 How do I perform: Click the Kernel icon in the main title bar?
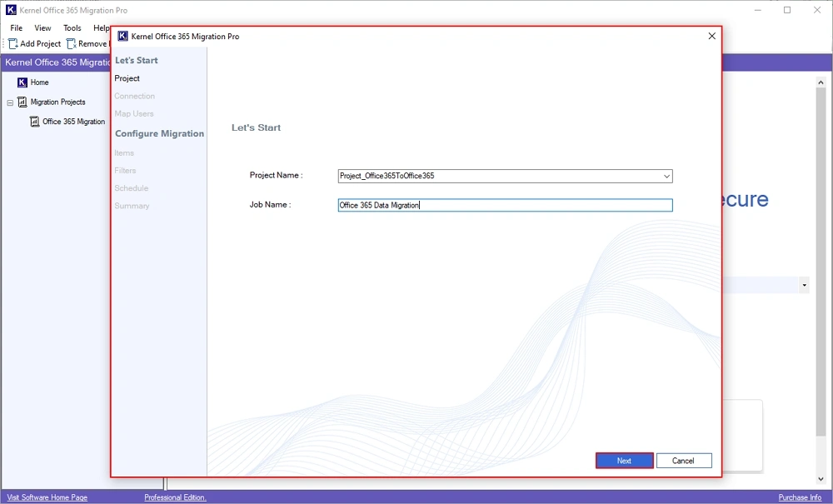(x=9, y=10)
